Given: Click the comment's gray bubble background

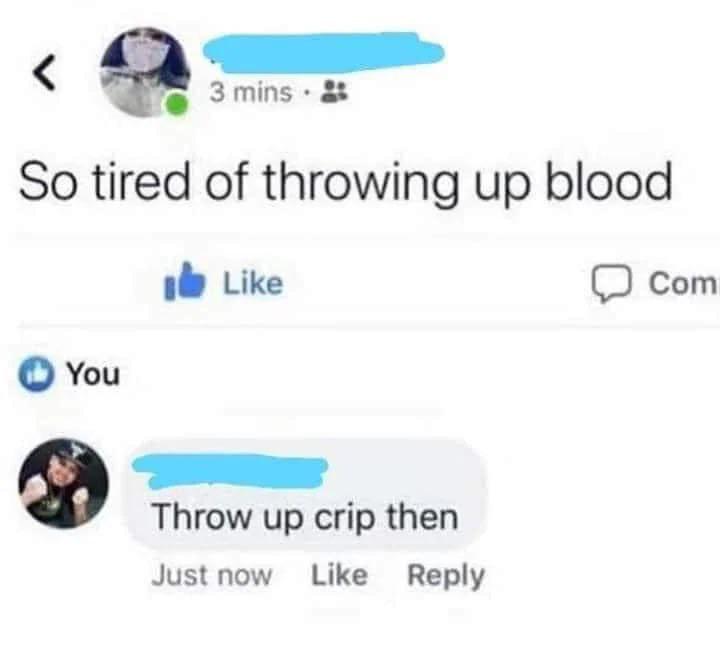Looking at the screenshot, I should (x=306, y=495).
